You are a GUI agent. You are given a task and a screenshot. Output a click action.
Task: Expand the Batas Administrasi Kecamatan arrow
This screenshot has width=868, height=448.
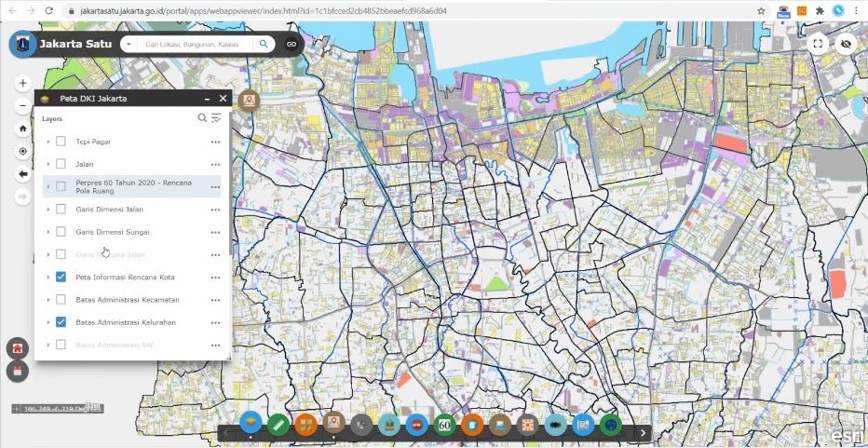pyautogui.click(x=48, y=300)
